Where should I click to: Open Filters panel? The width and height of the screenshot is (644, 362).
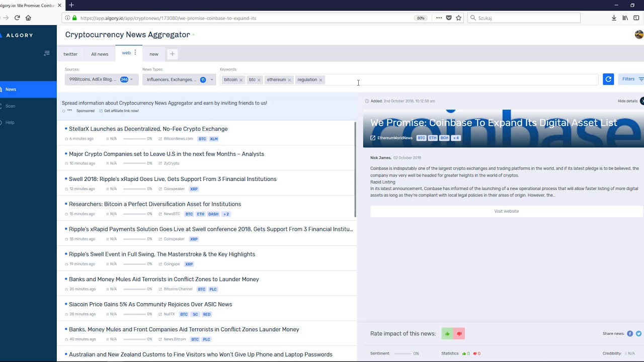(631, 79)
